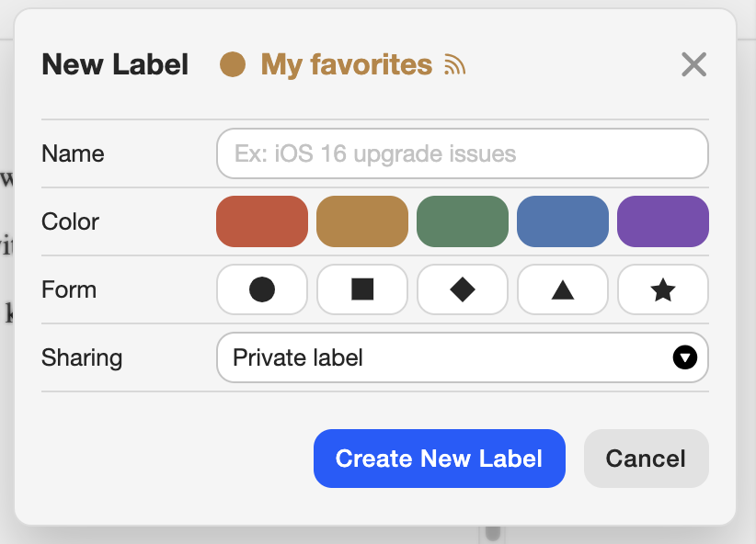Screen dimensions: 756x544
Task: Click the Create New Label button
Action: [439, 459]
